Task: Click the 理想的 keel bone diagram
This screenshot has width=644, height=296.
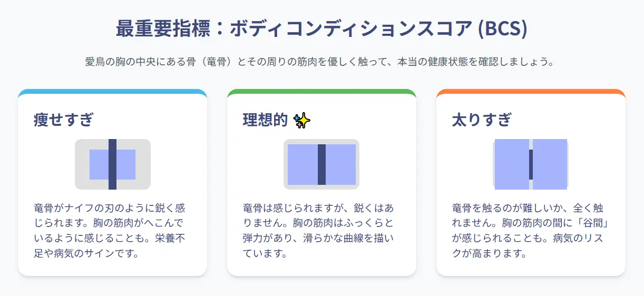Action: click(321, 164)
